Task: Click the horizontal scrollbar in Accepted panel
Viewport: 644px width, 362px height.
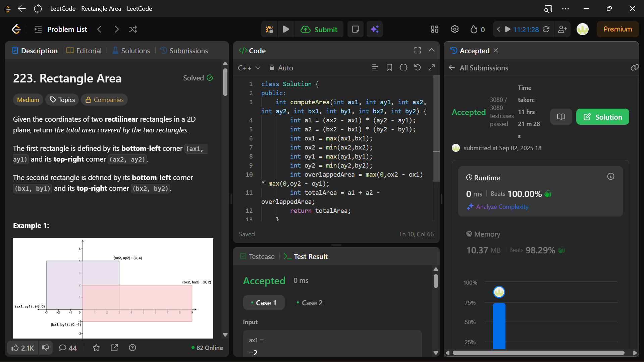Action: pos(538,353)
